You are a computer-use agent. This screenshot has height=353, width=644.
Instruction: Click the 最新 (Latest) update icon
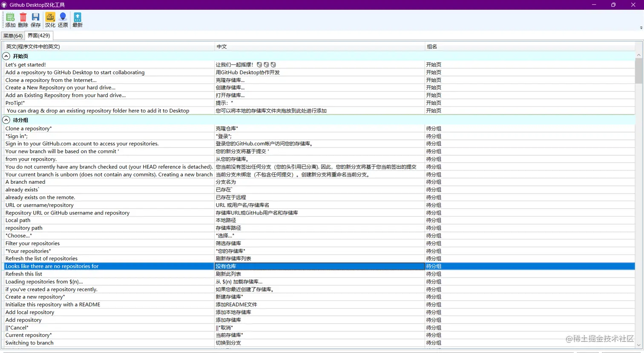pyautogui.click(x=78, y=20)
